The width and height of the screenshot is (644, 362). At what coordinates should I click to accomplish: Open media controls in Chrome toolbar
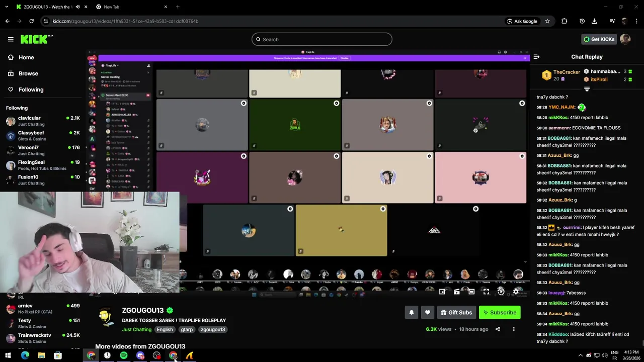[x=612, y=21]
